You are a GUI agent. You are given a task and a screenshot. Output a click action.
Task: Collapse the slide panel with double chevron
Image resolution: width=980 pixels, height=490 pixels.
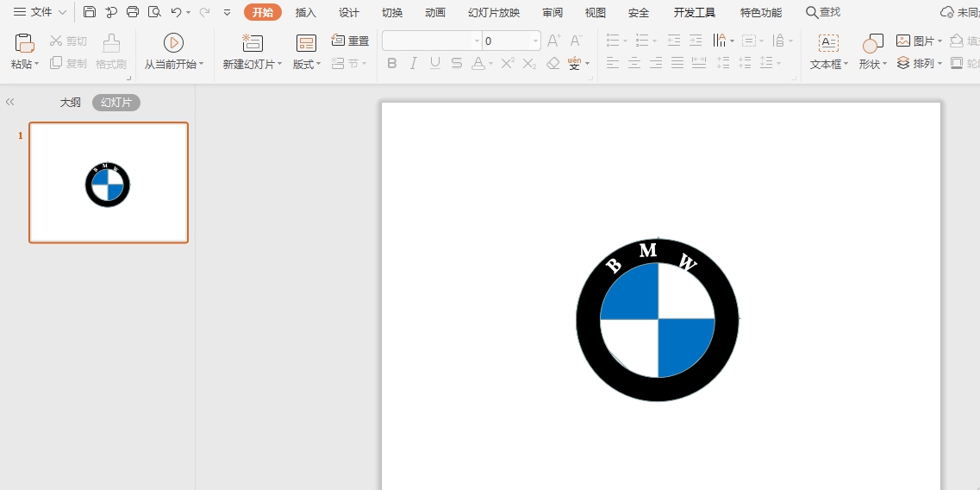(x=10, y=102)
